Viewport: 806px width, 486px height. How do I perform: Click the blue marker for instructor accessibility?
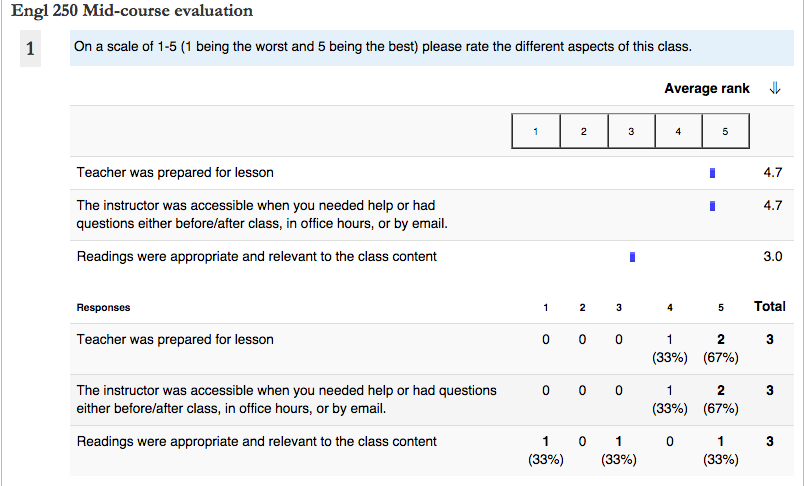[x=712, y=206]
